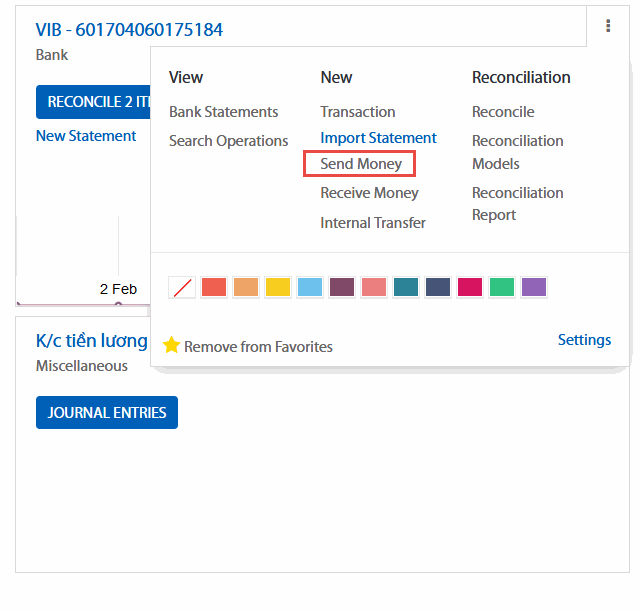Choose Receive Money in the menu

369,193
